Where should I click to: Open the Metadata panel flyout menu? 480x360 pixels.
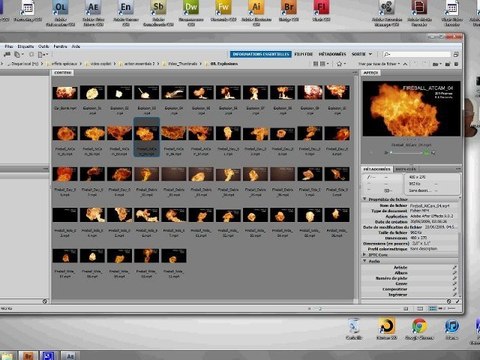point(458,169)
